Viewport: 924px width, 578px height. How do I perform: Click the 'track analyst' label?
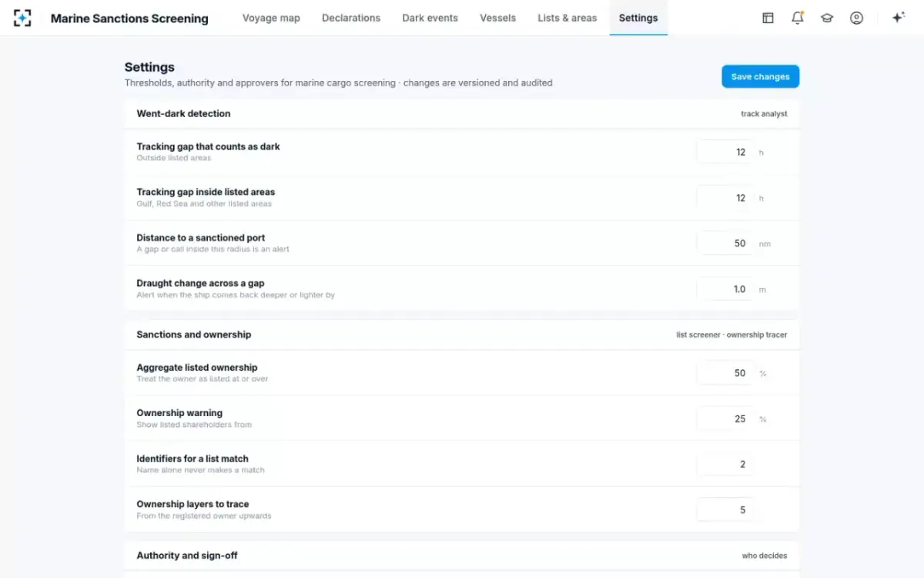(764, 114)
